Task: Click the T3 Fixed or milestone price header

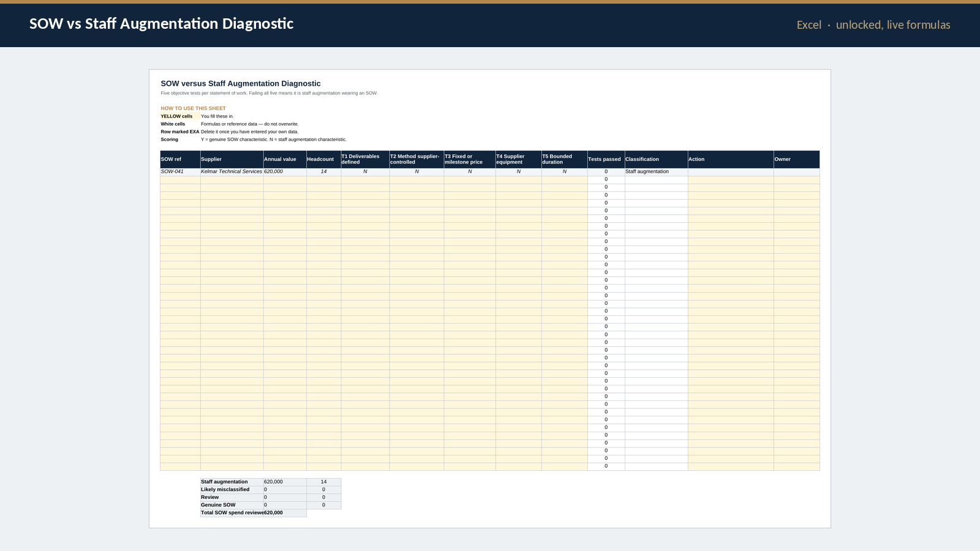Action: 470,159
